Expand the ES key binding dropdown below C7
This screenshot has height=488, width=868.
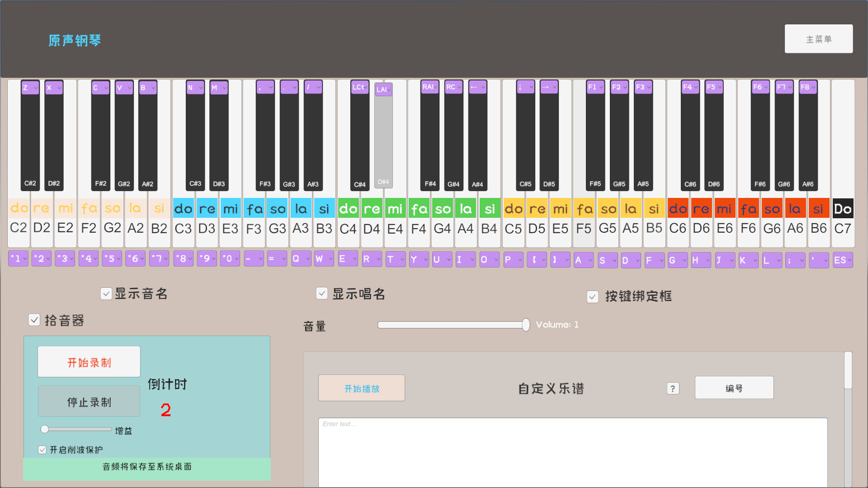(x=843, y=260)
